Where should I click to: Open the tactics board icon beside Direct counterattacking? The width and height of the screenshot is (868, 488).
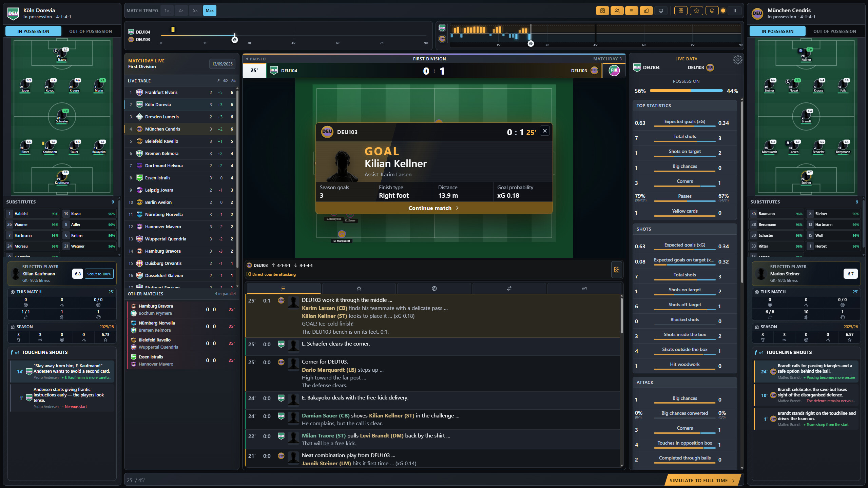(x=616, y=270)
